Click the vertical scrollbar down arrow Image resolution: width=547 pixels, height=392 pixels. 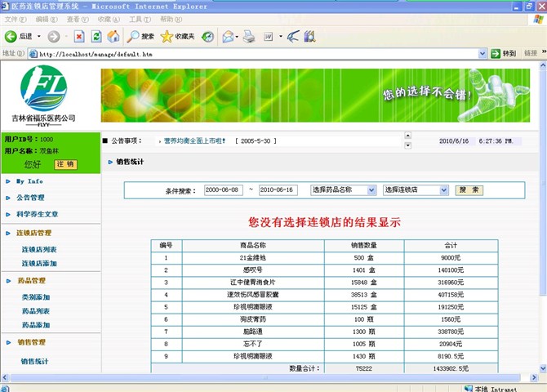[543, 368]
